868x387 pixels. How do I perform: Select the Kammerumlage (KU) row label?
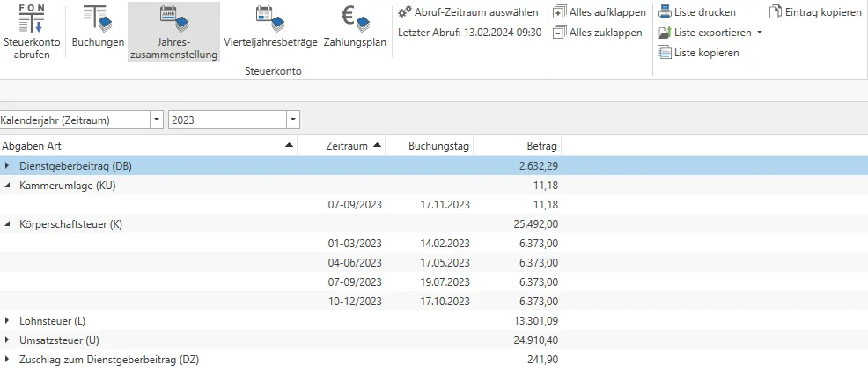click(68, 186)
